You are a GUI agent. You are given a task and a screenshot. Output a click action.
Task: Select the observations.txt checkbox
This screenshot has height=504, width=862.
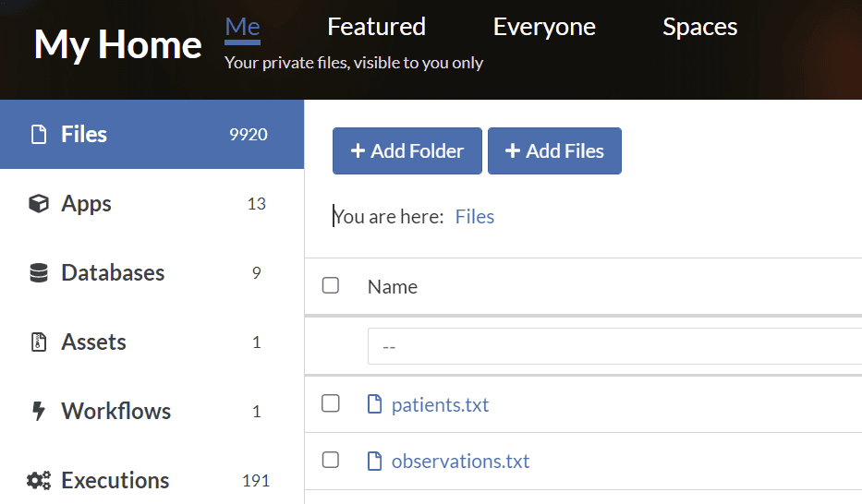click(x=331, y=460)
